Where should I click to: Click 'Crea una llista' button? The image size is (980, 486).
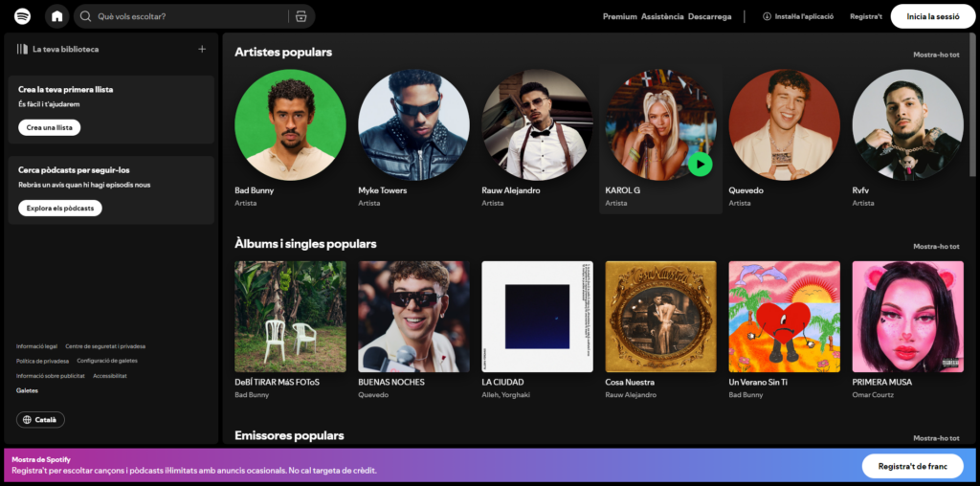(50, 127)
